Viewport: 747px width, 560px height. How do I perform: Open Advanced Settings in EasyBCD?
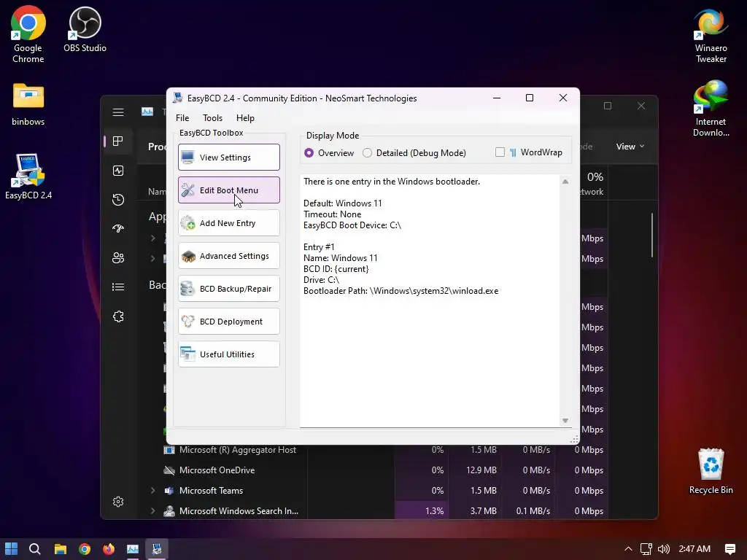coord(228,256)
